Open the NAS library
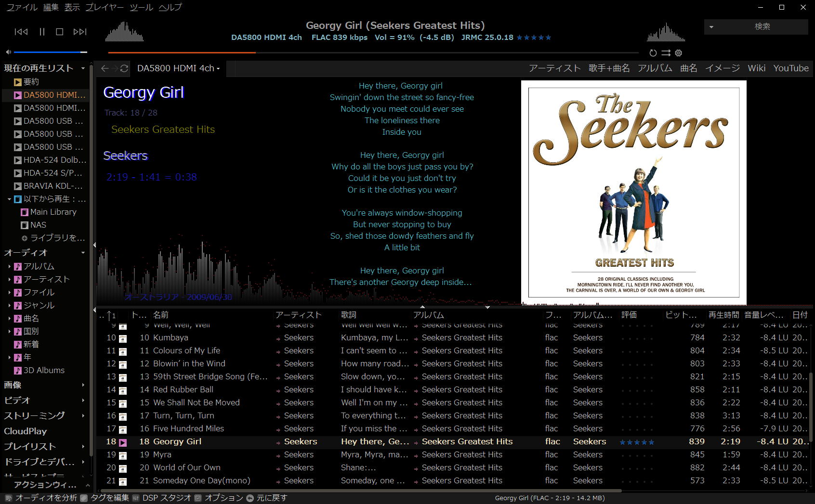 pos(33,225)
